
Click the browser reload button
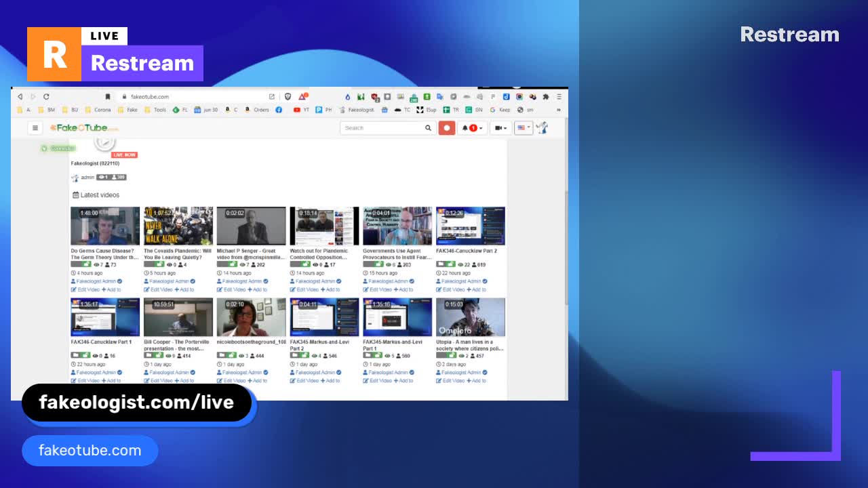(x=46, y=96)
